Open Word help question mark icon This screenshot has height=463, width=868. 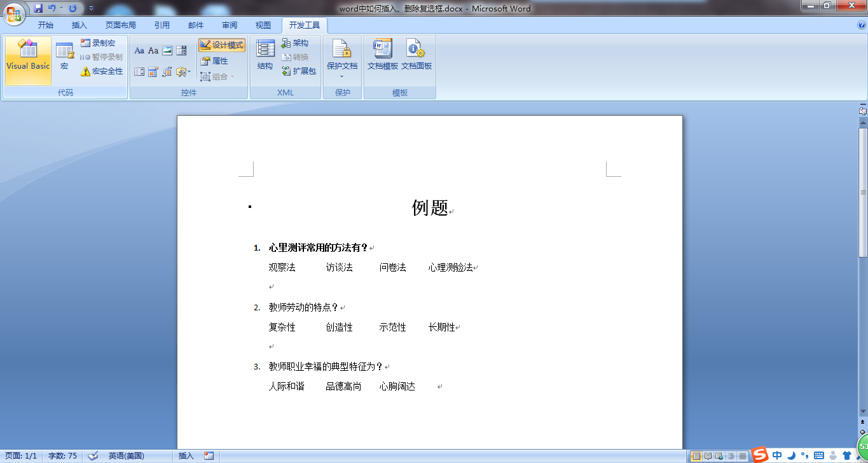coord(862,25)
